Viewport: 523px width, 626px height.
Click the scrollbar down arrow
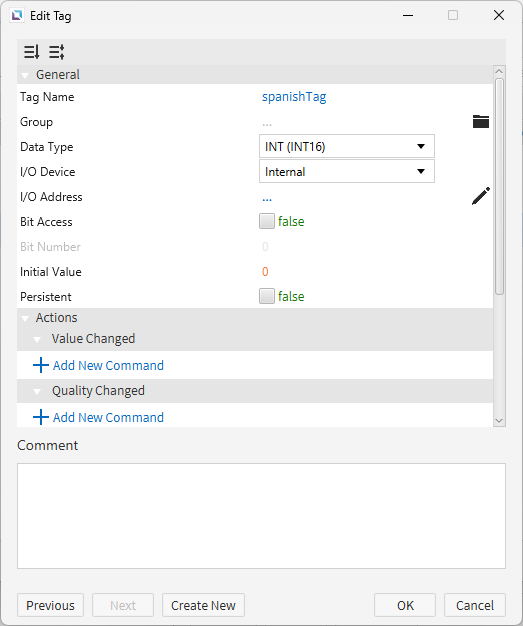click(x=499, y=420)
